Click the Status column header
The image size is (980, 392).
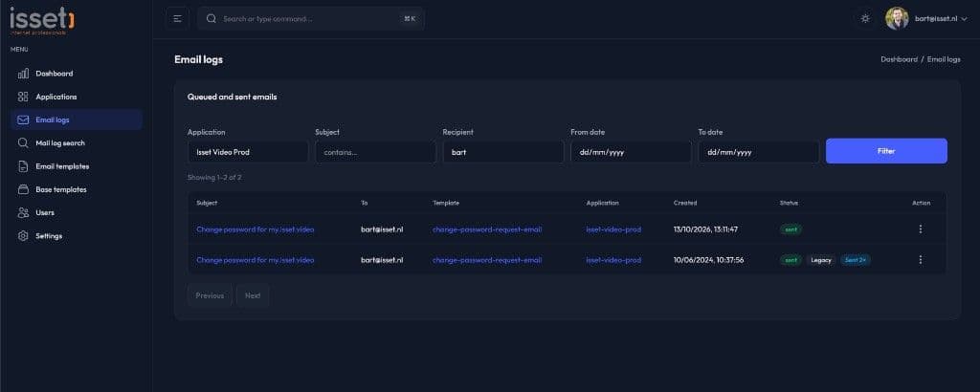(789, 203)
